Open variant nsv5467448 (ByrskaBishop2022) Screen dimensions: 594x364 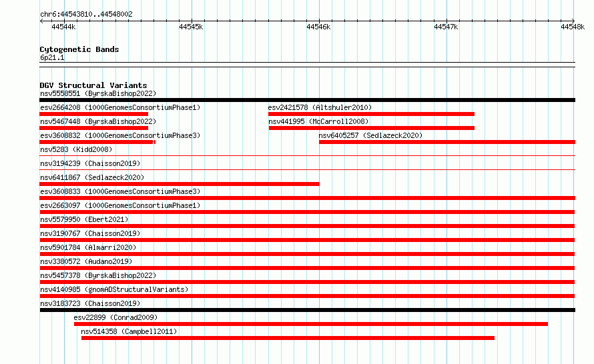[98, 121]
